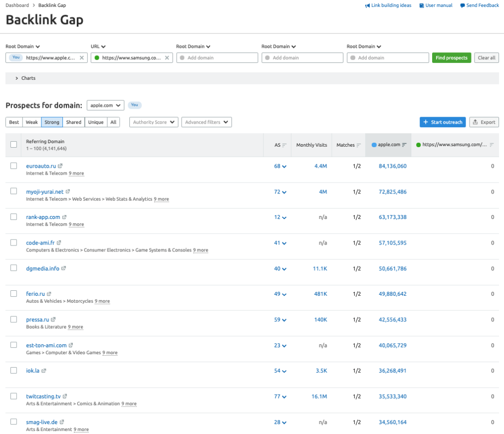504x434 pixels.
Task: Click the plus icon in Start outreach
Action: 426,122
